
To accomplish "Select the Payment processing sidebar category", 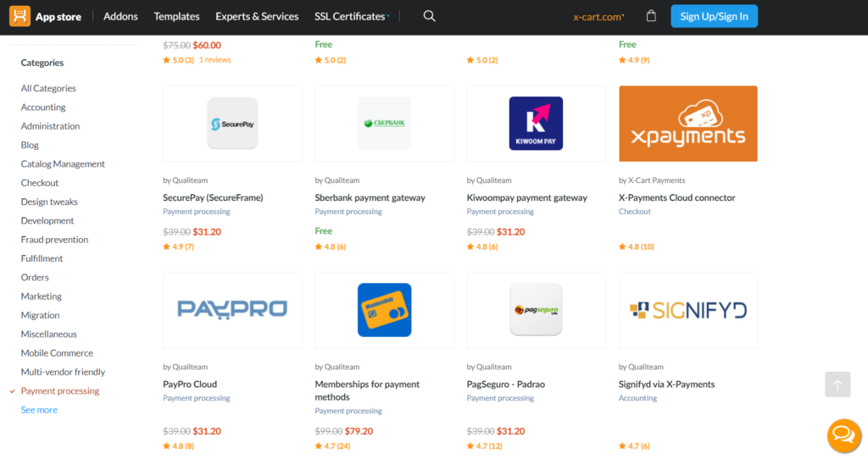I will (60, 390).
